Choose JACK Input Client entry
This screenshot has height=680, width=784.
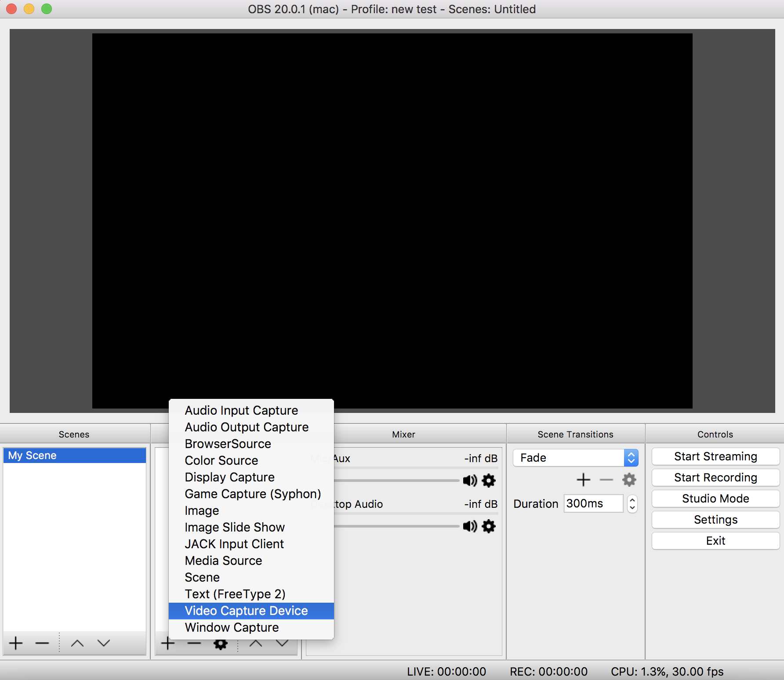click(x=251, y=544)
